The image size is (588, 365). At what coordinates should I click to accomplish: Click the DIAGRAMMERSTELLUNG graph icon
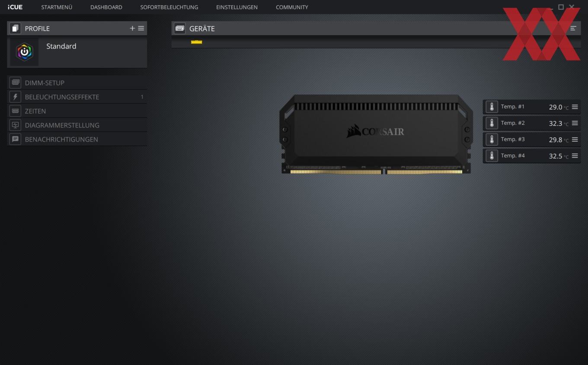click(15, 125)
